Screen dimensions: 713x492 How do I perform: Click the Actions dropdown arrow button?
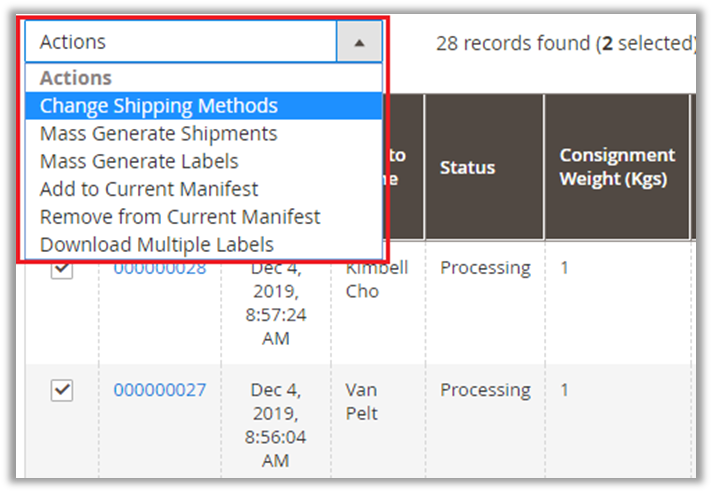click(358, 43)
